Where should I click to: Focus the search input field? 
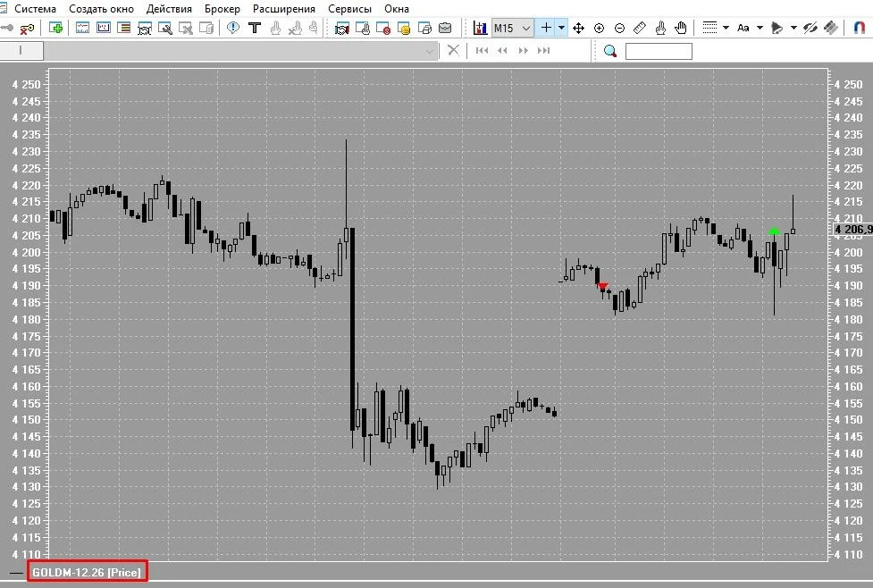[659, 51]
